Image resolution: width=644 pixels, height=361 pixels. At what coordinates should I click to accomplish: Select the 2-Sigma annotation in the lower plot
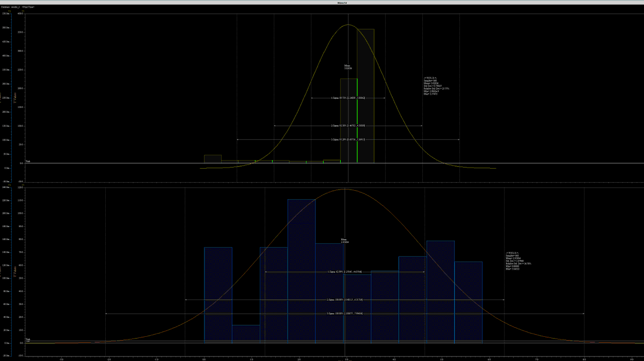click(x=345, y=300)
